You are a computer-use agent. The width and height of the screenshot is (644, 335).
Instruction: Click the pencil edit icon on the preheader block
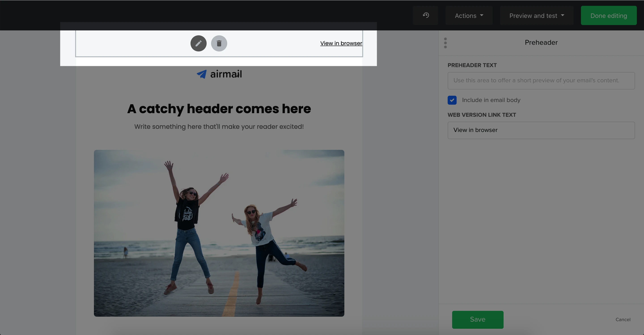199,44
